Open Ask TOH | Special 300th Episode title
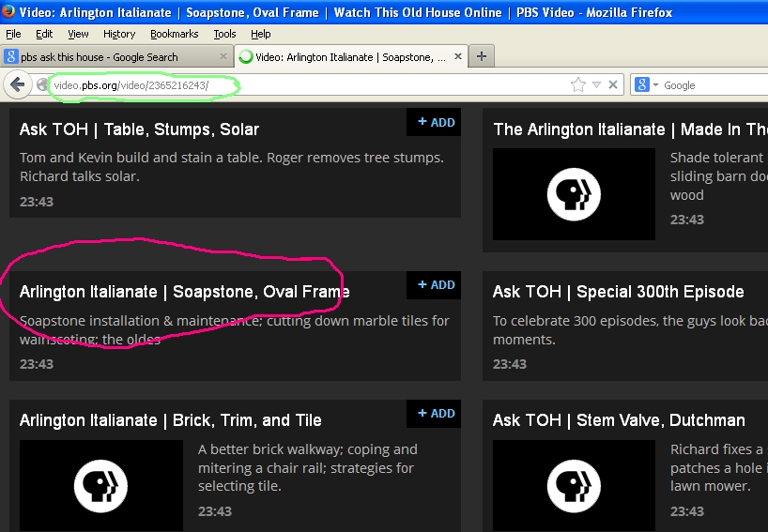768x532 pixels. (618, 292)
